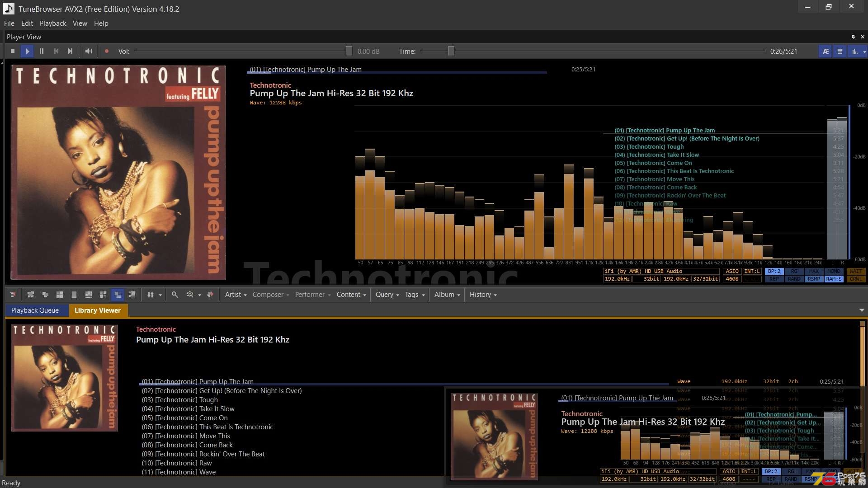Open the eye filter dropdown arrow
This screenshot has height=488, width=868.
(200, 295)
